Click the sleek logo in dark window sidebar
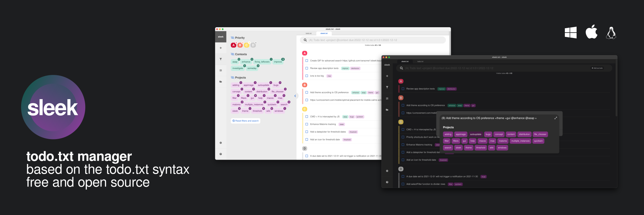The width and height of the screenshot is (644, 215). (x=387, y=65)
